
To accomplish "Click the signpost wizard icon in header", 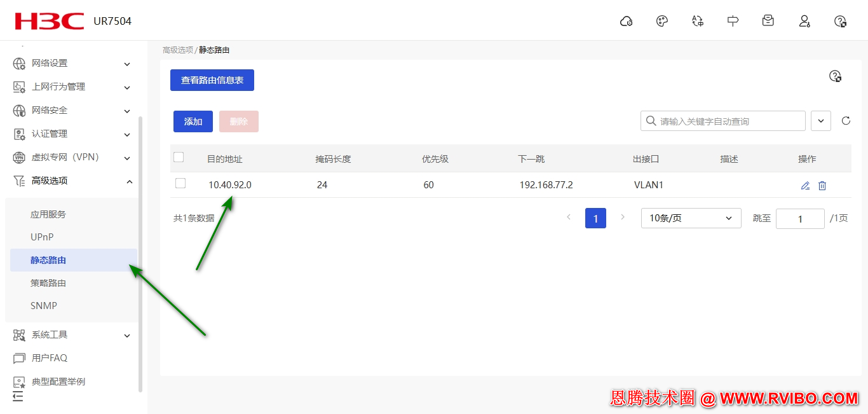I will 733,21.
